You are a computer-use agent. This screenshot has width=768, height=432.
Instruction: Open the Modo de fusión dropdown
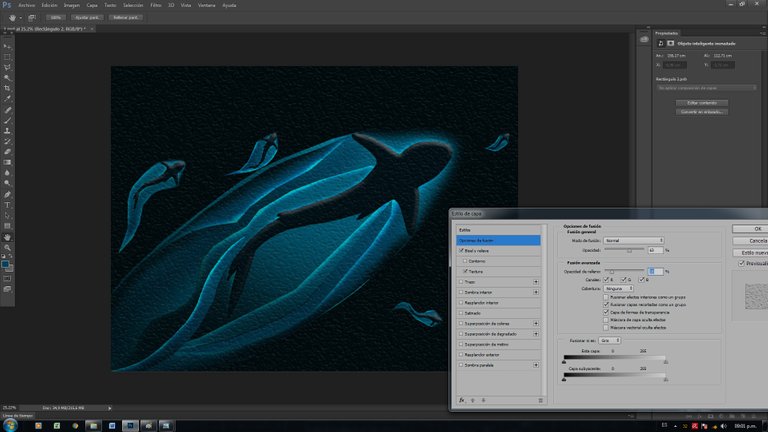coord(633,240)
